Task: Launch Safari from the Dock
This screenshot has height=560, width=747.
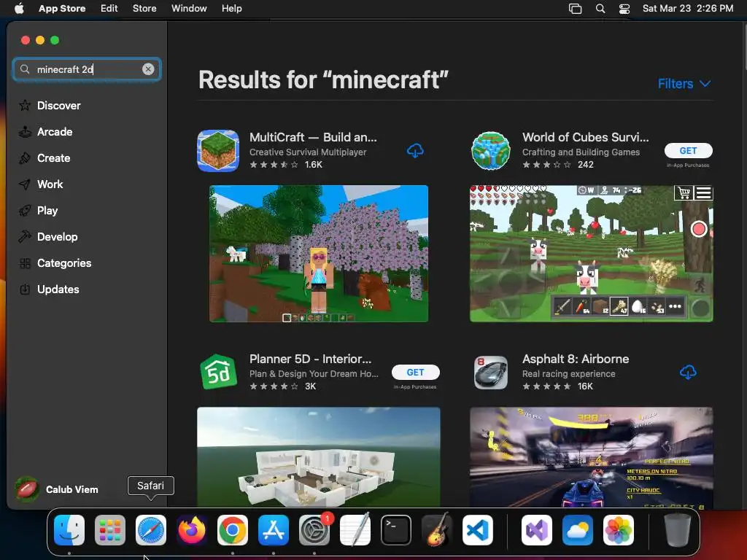Action: click(x=151, y=530)
